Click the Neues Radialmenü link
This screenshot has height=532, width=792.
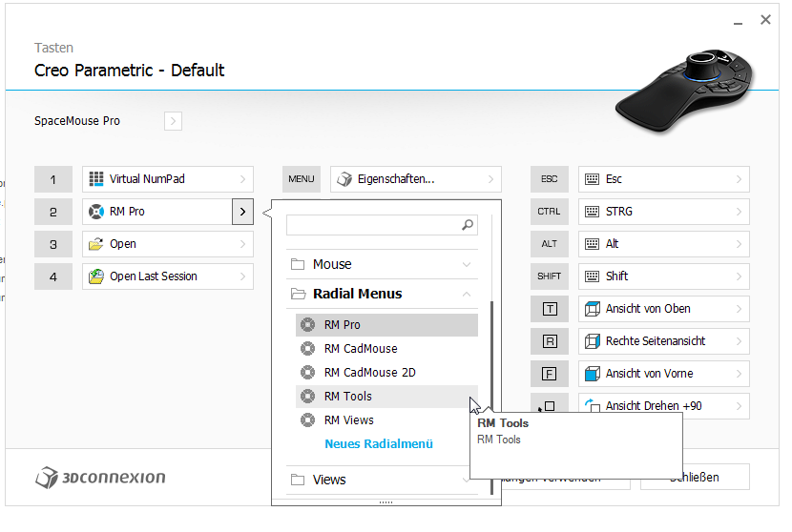(379, 444)
